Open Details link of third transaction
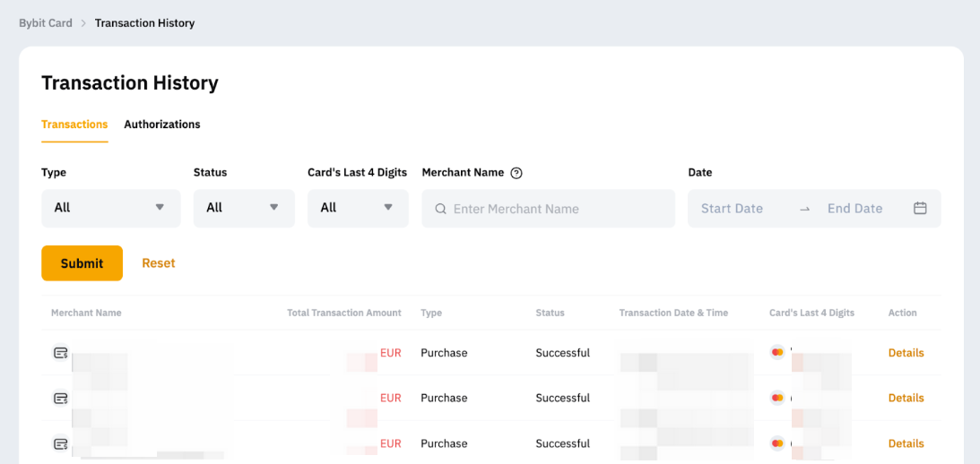 pos(906,443)
